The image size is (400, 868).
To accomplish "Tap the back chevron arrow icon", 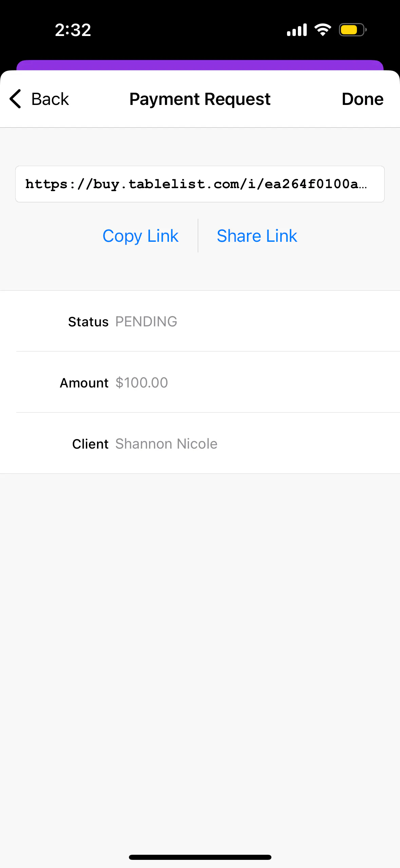I will (16, 99).
